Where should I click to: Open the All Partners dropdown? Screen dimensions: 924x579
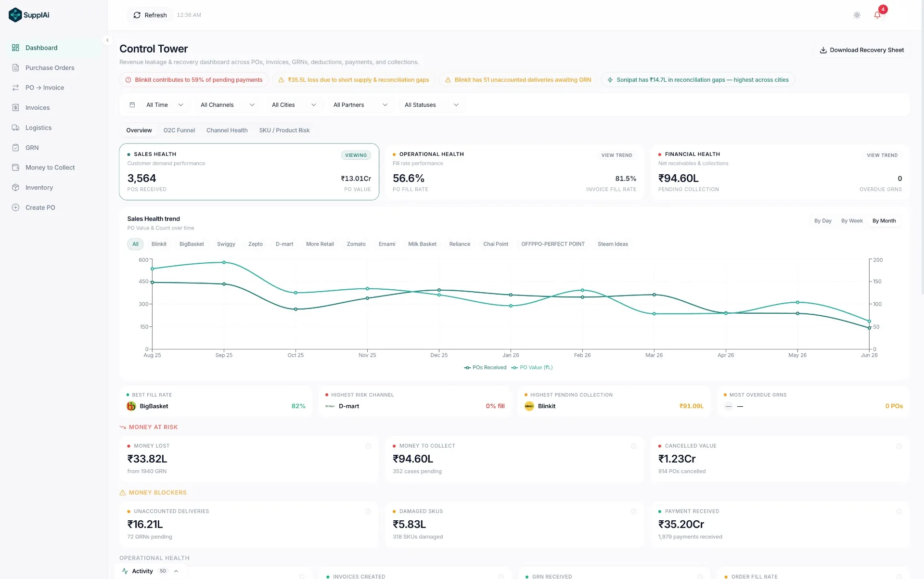tap(360, 104)
